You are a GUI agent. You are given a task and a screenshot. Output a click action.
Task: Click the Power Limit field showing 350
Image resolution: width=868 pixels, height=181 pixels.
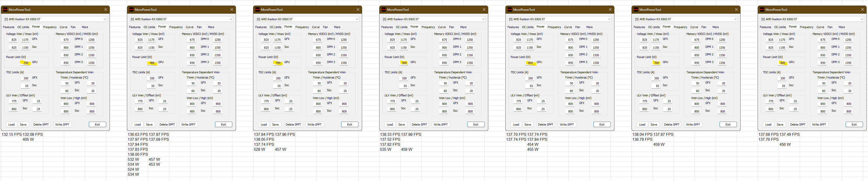25,63
